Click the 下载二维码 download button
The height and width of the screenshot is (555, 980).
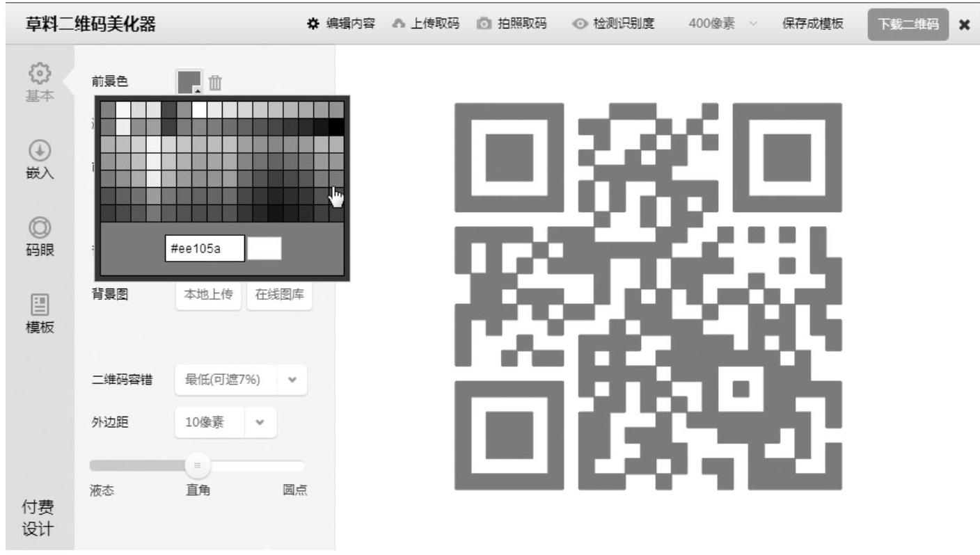[x=908, y=24]
